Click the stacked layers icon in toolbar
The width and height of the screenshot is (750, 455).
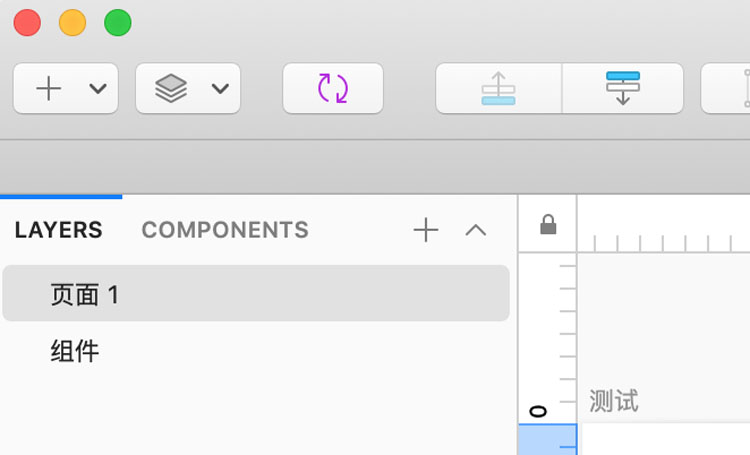pyautogui.click(x=171, y=89)
